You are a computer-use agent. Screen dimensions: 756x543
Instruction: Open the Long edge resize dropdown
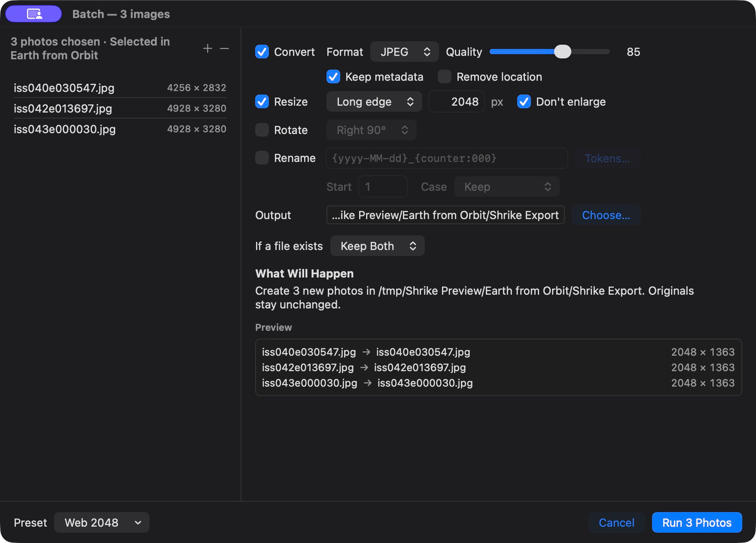(374, 102)
